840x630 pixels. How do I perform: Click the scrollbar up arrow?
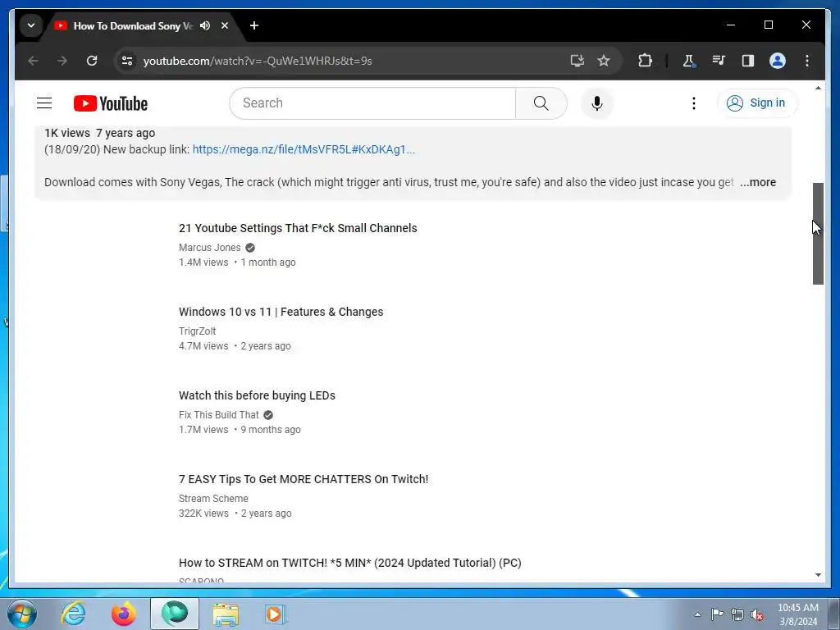(x=818, y=88)
